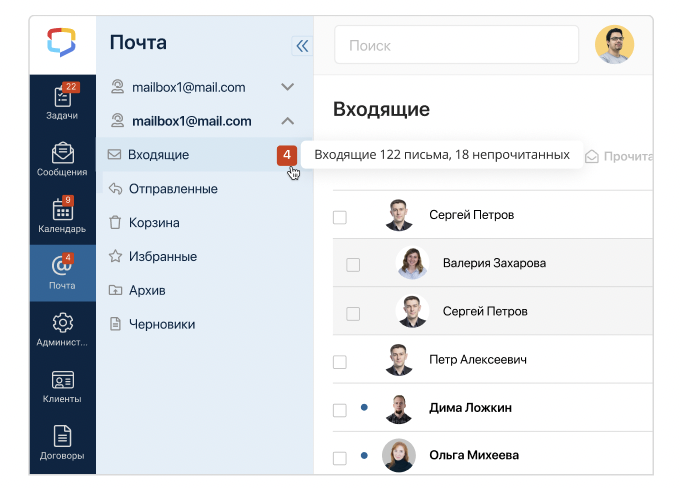680x488 pixels.
Task: Tick the checkbox for Валерия Захарова email
Action: click(353, 265)
